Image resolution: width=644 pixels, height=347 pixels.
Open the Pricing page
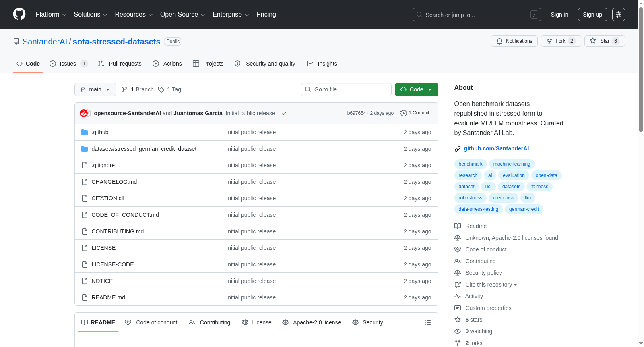266,15
